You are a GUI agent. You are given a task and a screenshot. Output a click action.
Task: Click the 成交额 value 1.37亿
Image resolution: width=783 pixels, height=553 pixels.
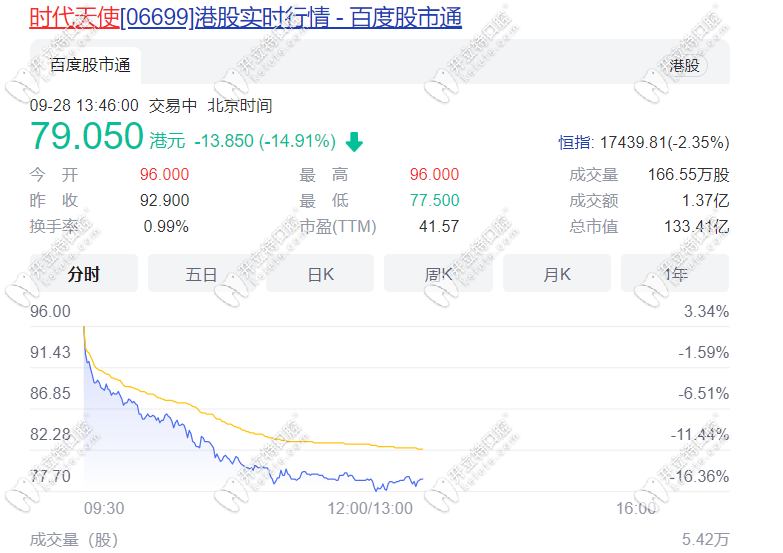706,200
